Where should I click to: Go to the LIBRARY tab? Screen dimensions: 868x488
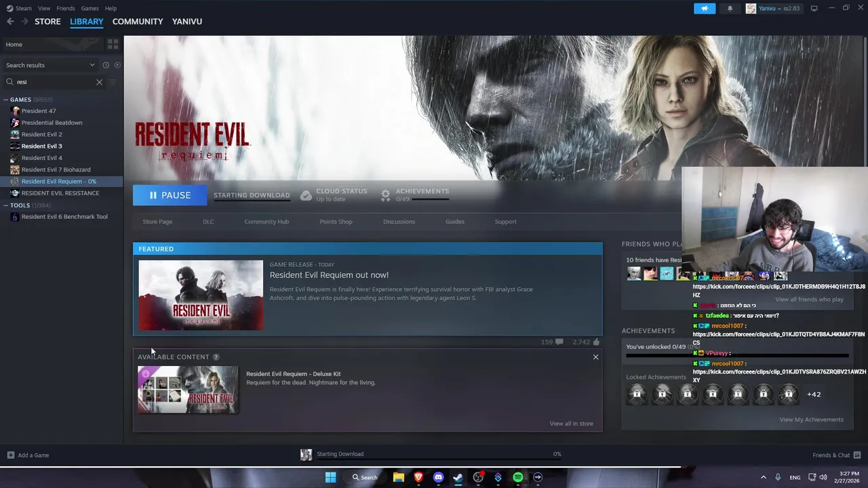pyautogui.click(x=87, y=22)
